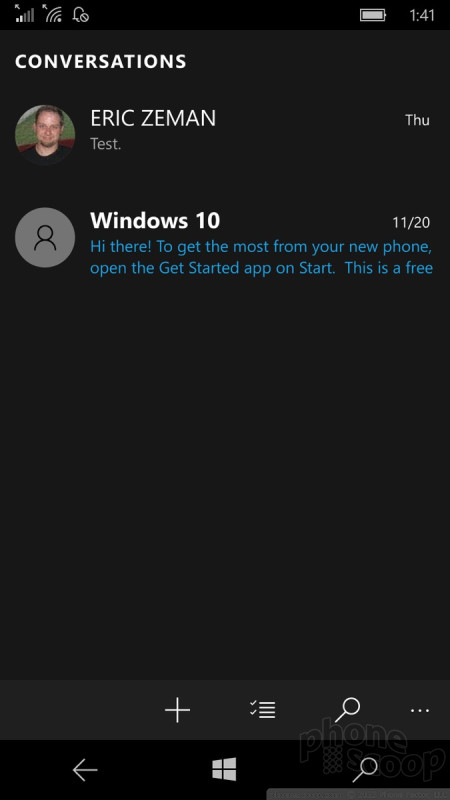Open the select messages checklist icon
This screenshot has height=800, width=450.
pyautogui.click(x=263, y=710)
